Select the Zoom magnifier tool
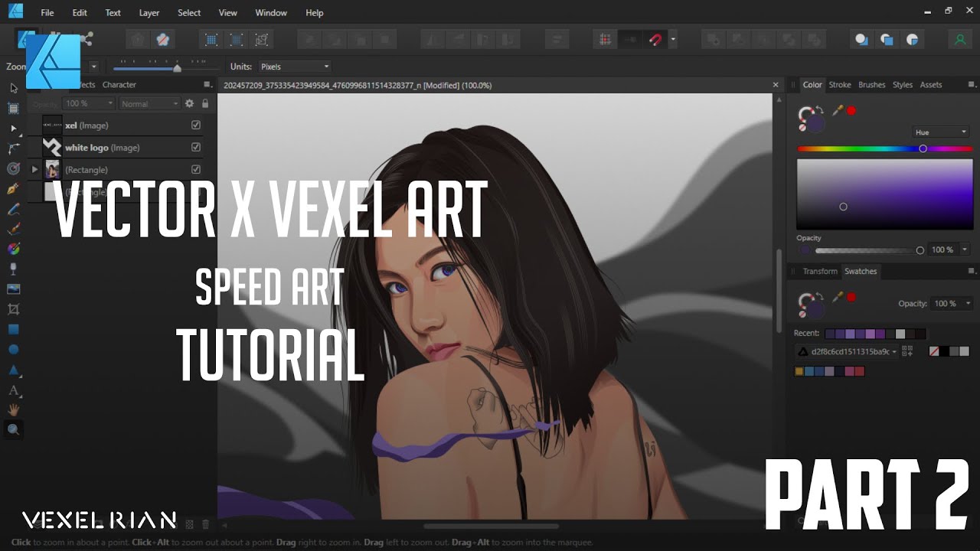The image size is (980, 551). [13, 430]
